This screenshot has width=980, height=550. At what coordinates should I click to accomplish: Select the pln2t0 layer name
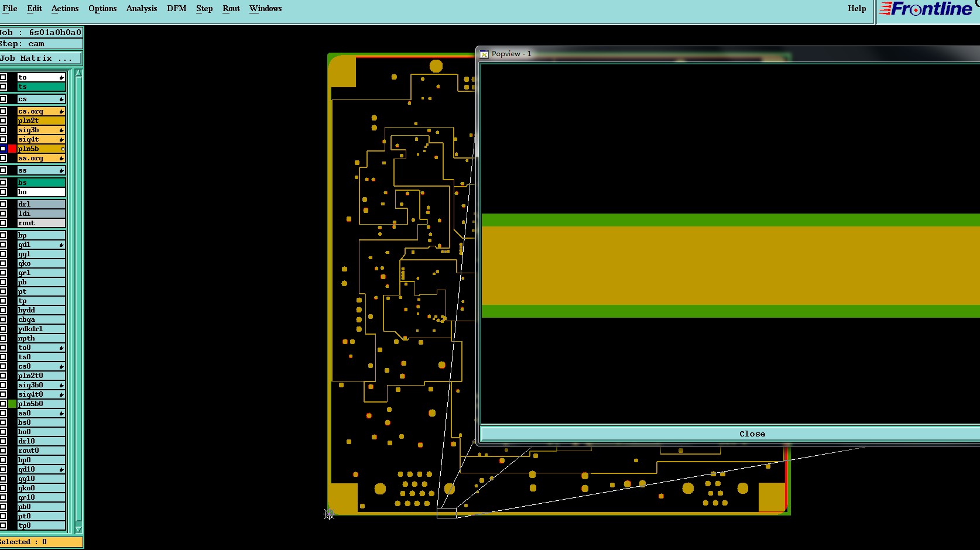click(x=41, y=376)
